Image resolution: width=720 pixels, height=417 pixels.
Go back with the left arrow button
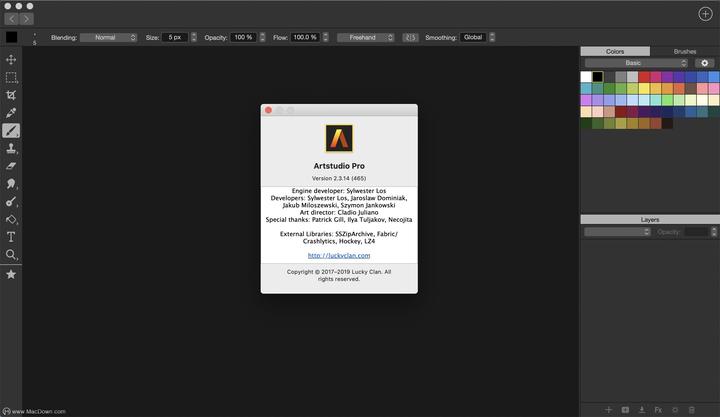12,19
